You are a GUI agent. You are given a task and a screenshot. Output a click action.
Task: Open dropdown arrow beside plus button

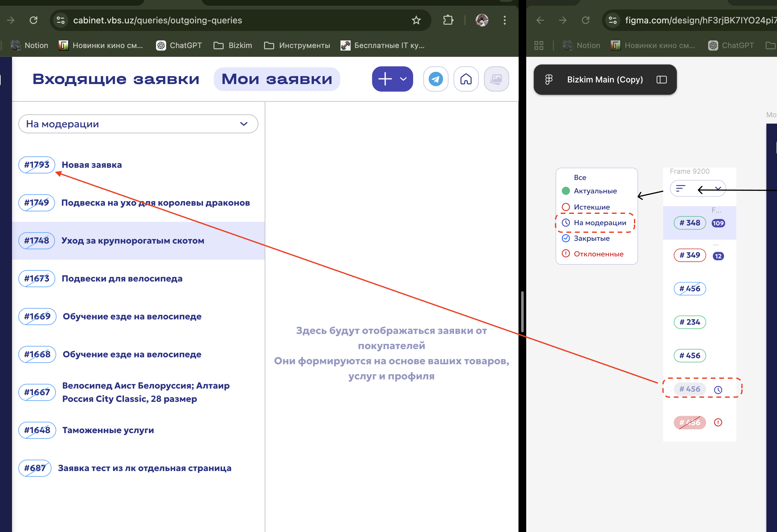coord(404,79)
